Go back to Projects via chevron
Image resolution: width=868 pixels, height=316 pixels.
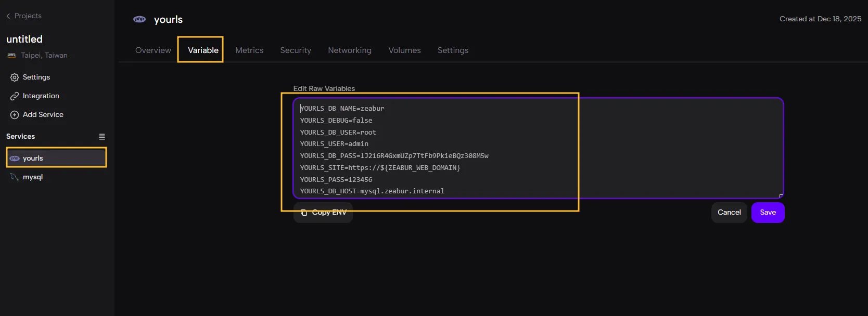click(x=8, y=16)
